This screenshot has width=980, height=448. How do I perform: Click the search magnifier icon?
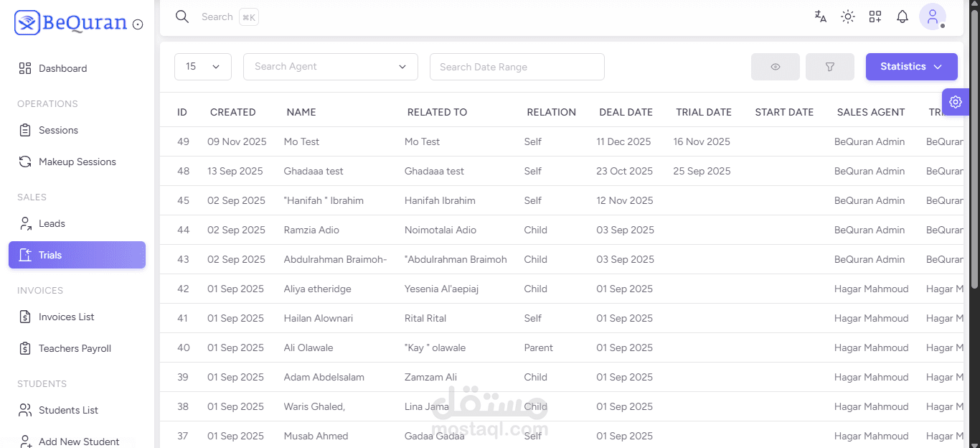pyautogui.click(x=182, y=17)
